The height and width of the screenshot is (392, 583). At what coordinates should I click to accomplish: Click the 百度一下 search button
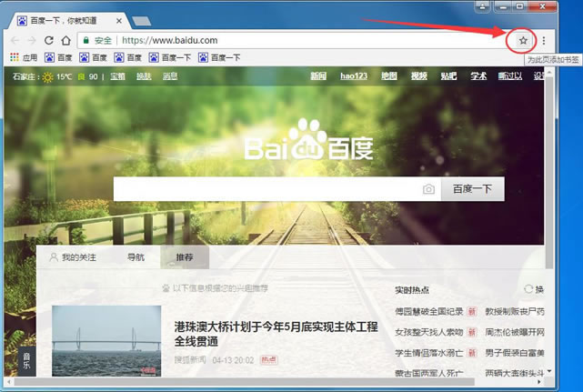[473, 189]
